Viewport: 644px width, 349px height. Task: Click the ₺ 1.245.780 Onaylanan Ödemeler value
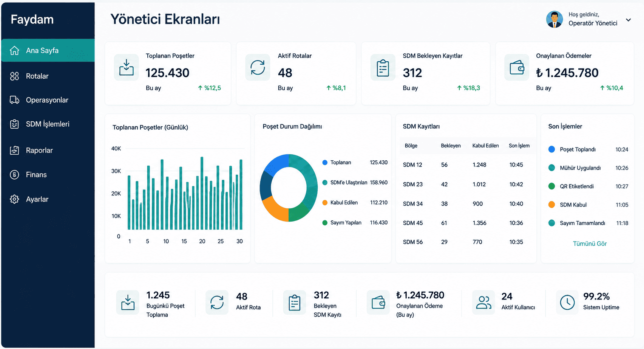pos(567,73)
